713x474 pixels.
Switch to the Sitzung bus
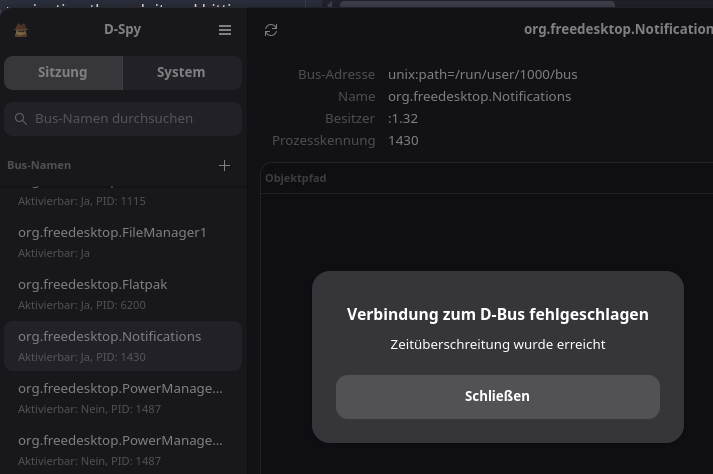point(63,73)
